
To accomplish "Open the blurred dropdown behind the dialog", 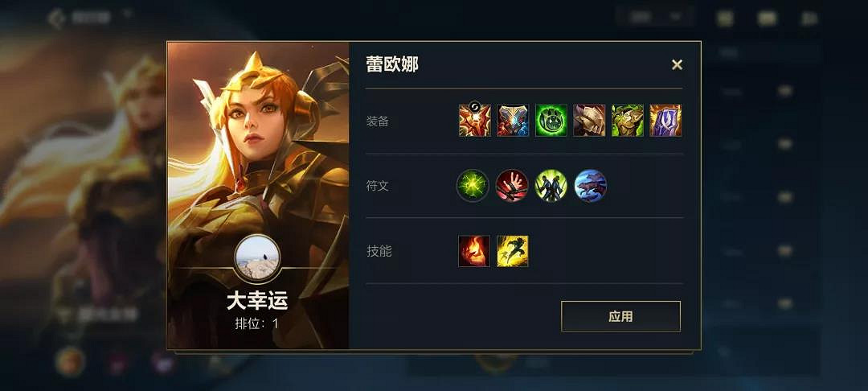I will (654, 17).
